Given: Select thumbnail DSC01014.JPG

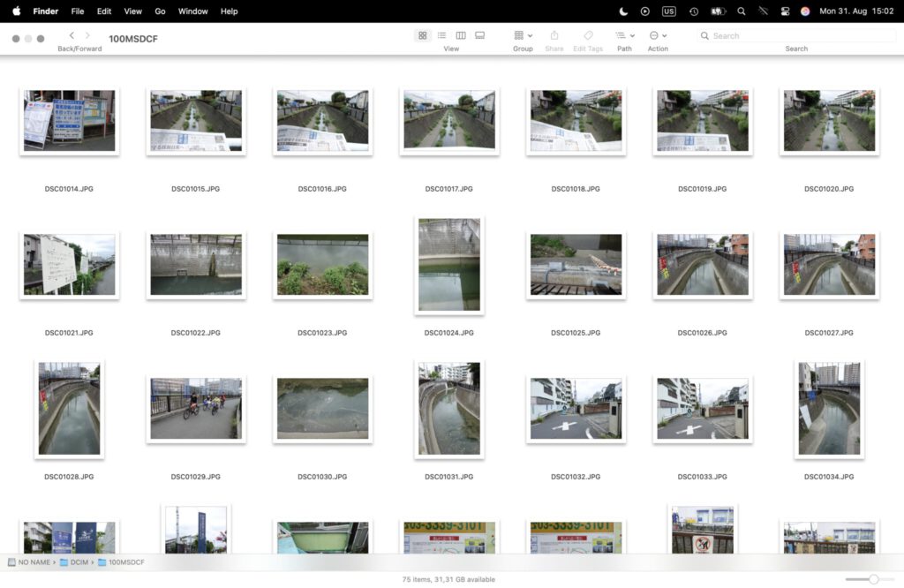Looking at the screenshot, I should point(69,120).
